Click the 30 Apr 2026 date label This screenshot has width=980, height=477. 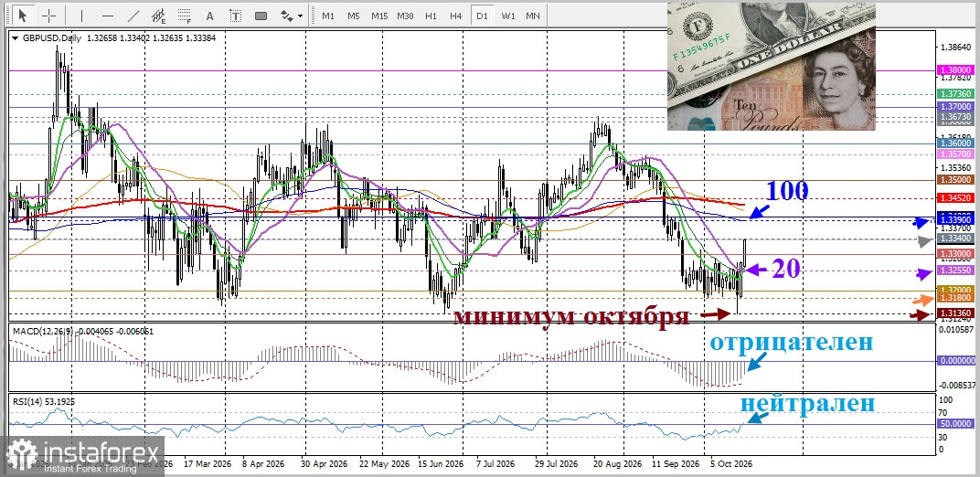[324, 464]
